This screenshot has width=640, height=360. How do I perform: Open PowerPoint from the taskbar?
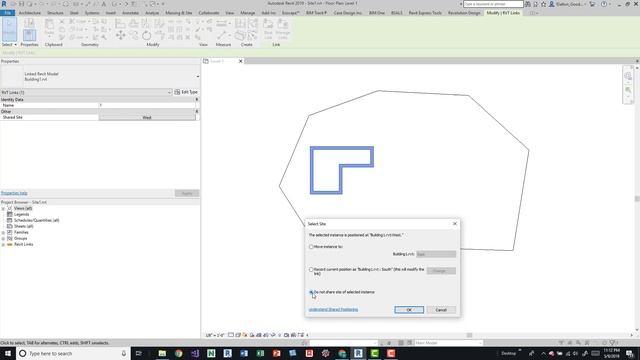click(276, 353)
